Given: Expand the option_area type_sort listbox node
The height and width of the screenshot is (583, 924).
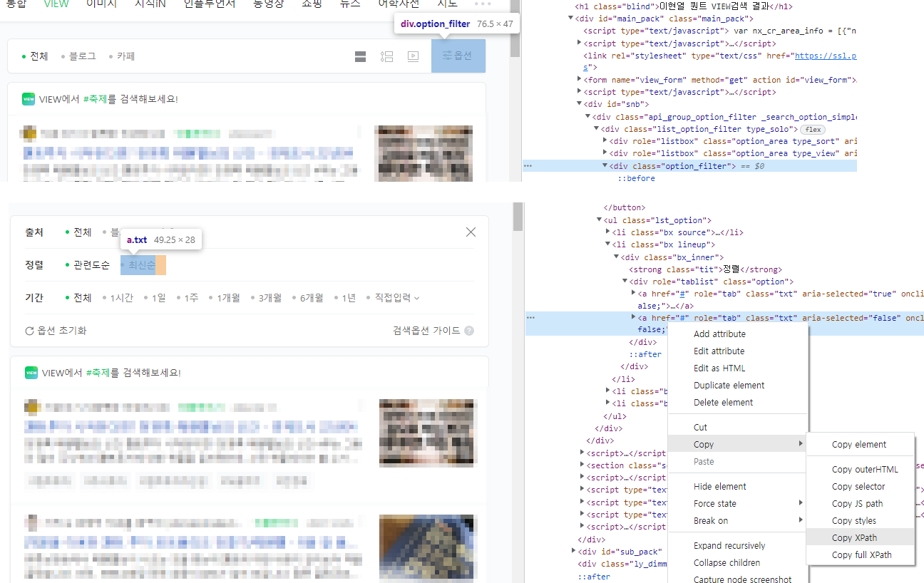Looking at the screenshot, I should pos(605,141).
